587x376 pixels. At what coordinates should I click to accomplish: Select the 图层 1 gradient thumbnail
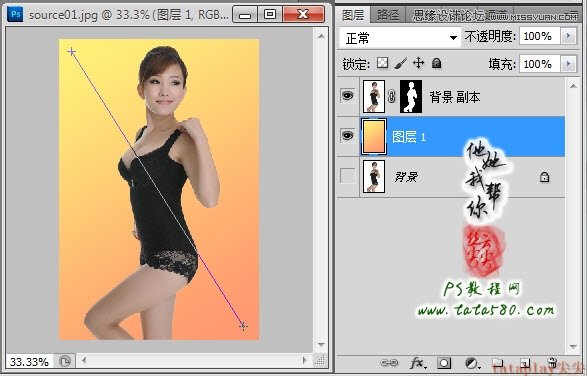click(374, 136)
